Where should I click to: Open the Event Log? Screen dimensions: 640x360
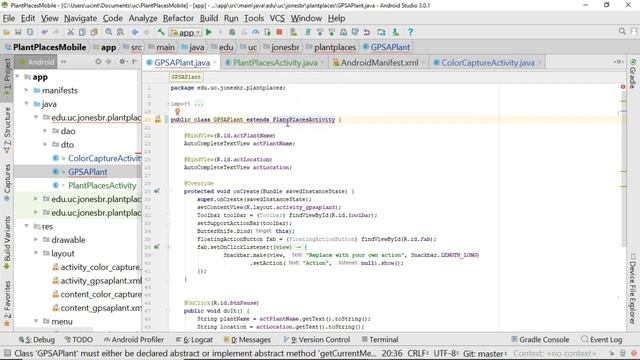[602, 340]
